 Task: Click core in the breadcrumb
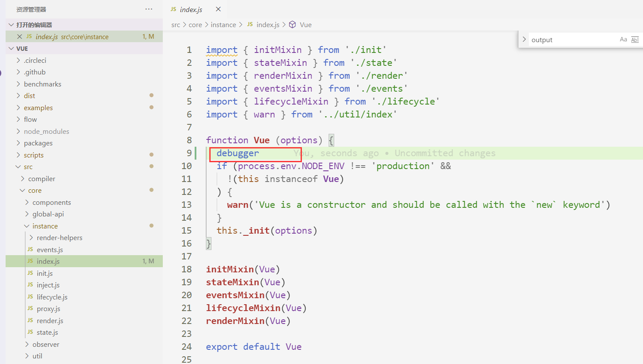point(195,25)
